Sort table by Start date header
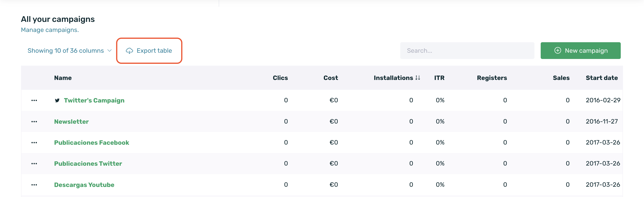The width and height of the screenshot is (644, 197). pos(602,78)
